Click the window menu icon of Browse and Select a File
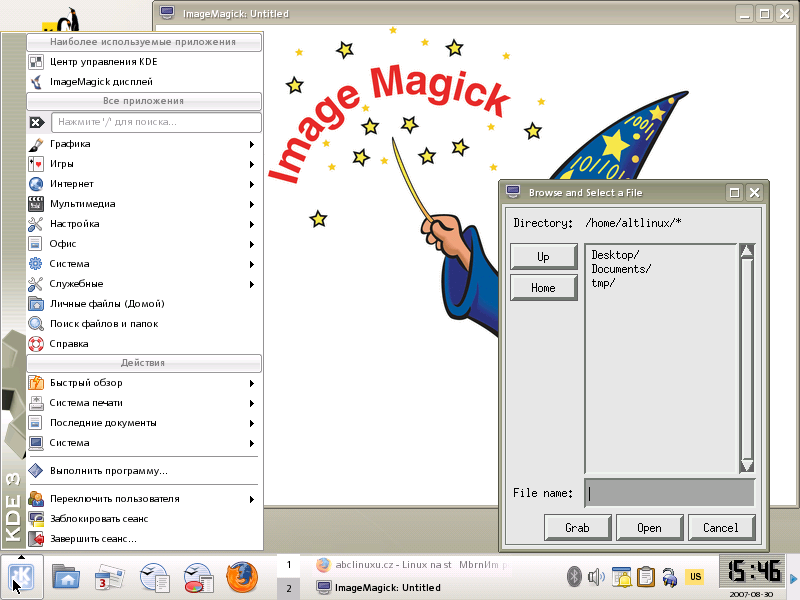The width and height of the screenshot is (800, 600). click(513, 192)
